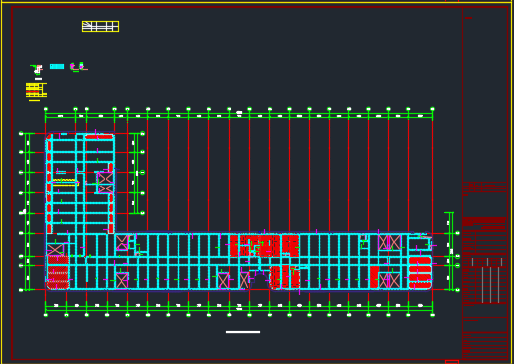Click the red bar atop the west wing
Image resolution: width=514 pixels, height=364 pixels.
[x=99, y=137]
